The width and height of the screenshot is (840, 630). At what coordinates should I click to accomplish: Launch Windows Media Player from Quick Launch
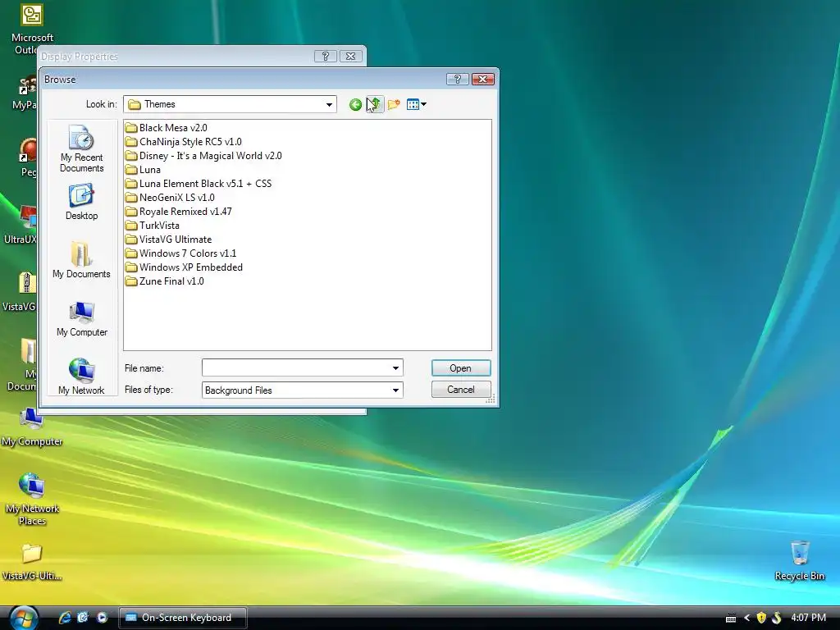102,618
